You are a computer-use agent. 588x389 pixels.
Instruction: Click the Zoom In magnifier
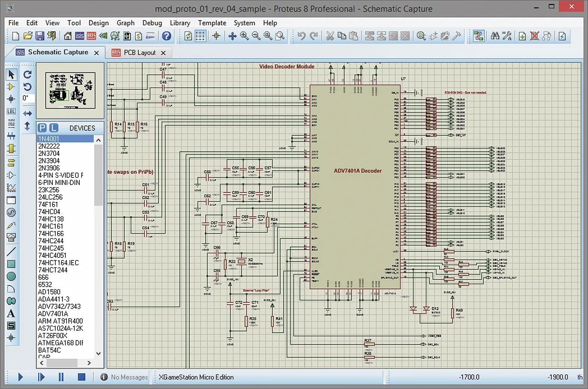pyautogui.click(x=244, y=36)
